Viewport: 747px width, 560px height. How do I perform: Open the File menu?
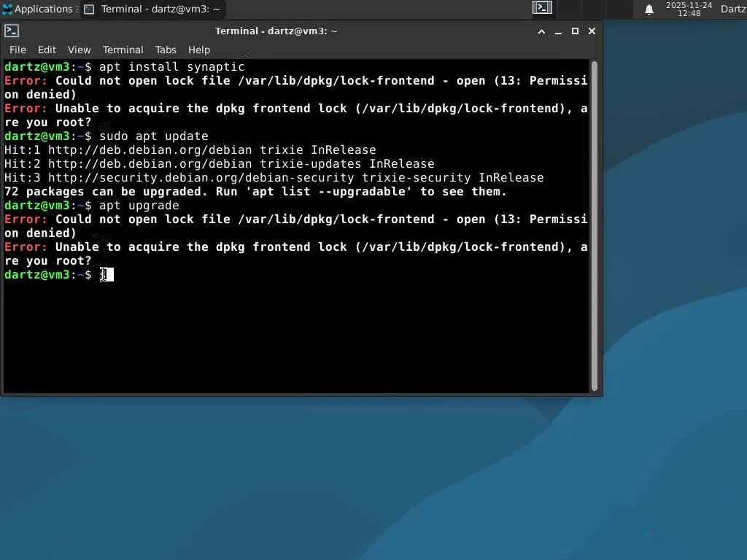point(18,50)
